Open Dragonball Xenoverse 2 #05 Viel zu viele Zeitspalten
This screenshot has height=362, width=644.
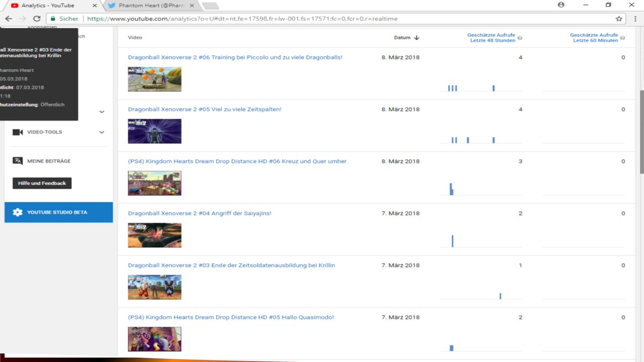click(x=204, y=109)
